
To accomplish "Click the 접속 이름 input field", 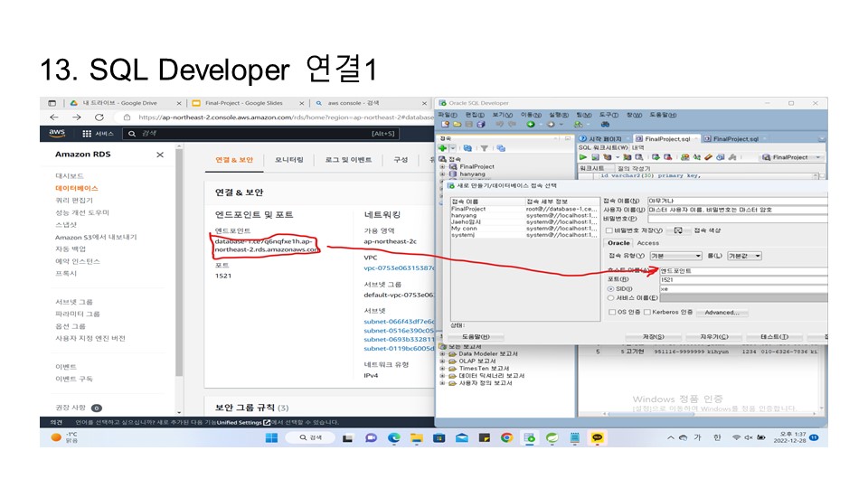I will 737,201.
